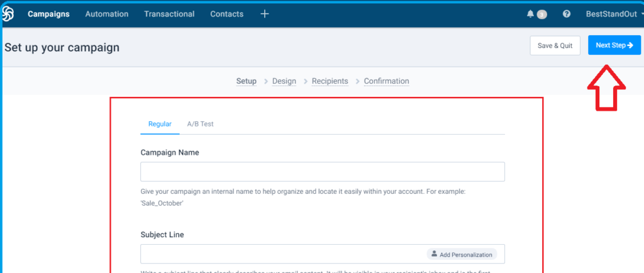Go to the Recipients step
The width and height of the screenshot is (644, 273).
click(x=330, y=81)
